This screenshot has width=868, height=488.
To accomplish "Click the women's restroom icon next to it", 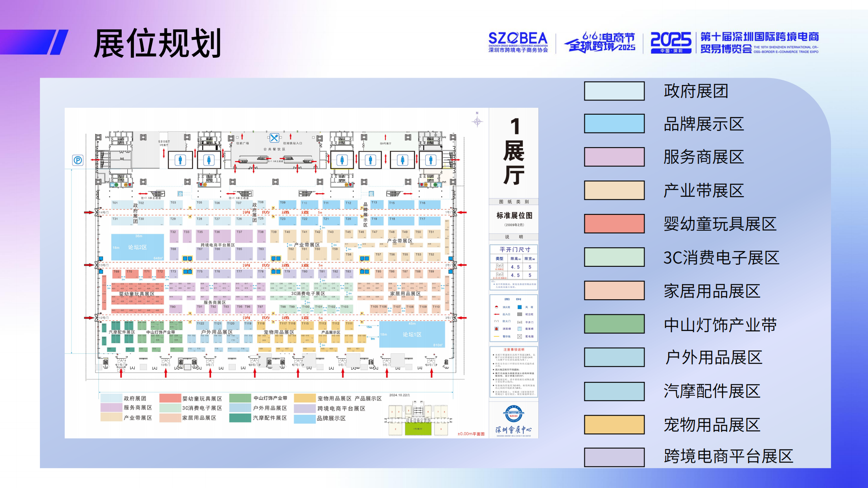I will point(209,160).
